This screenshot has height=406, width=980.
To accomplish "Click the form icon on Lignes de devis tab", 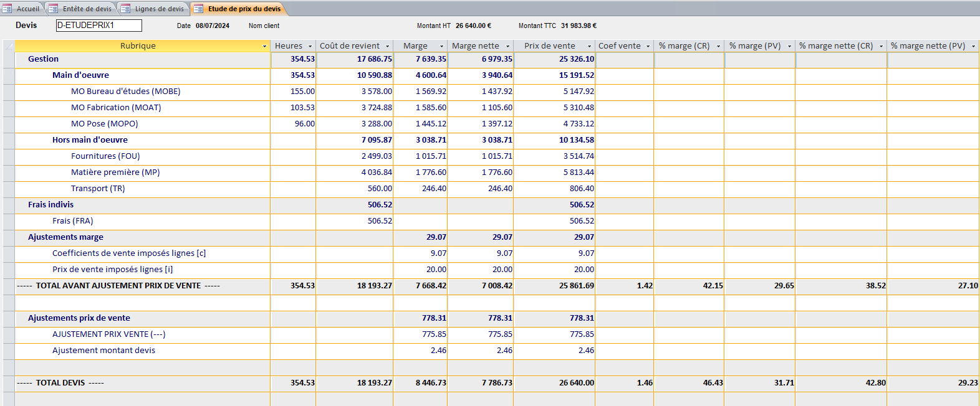I will click(x=126, y=9).
